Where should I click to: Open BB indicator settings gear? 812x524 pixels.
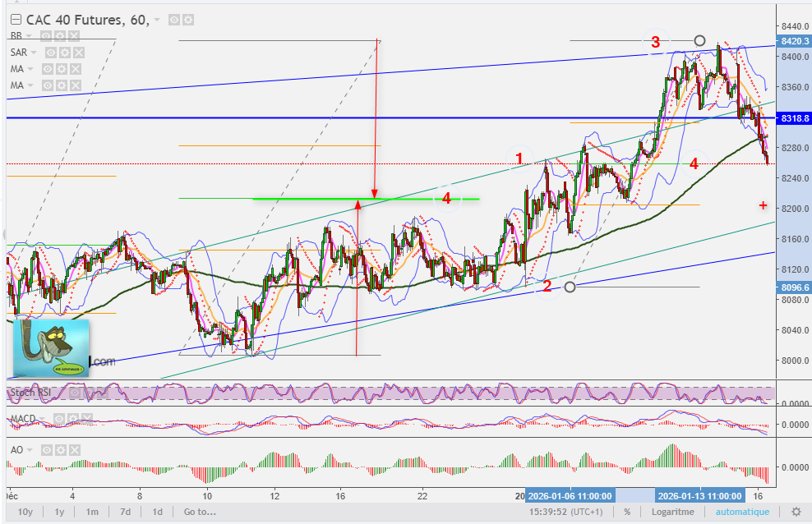(60, 36)
